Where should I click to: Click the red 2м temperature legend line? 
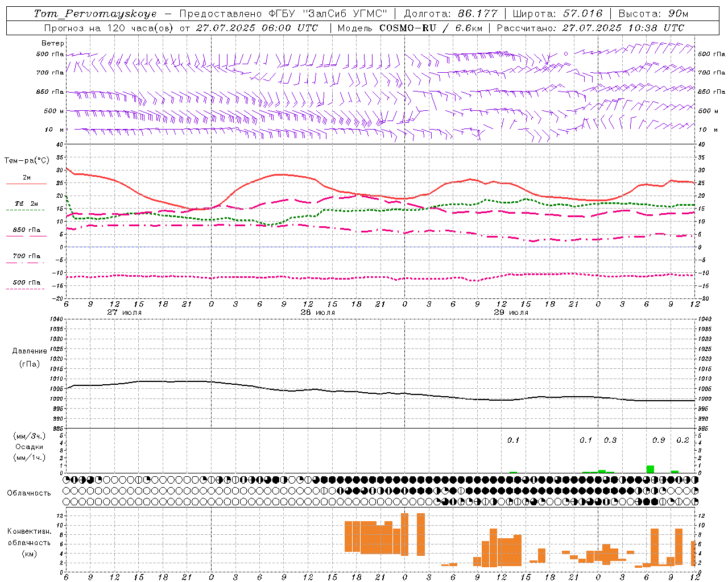click(26, 184)
